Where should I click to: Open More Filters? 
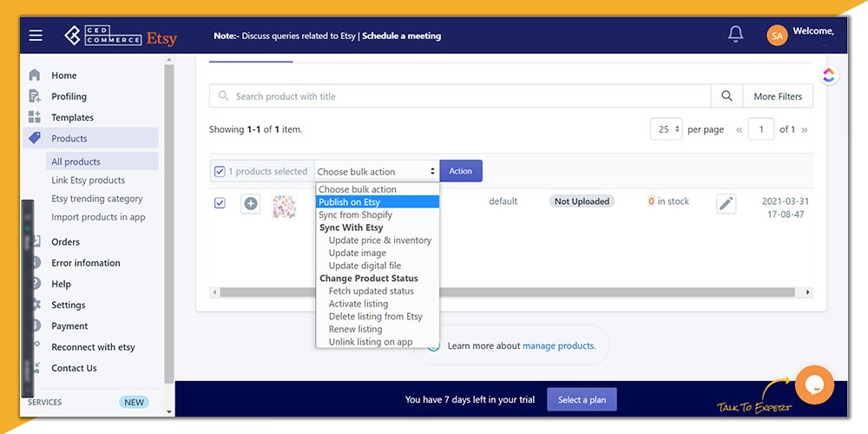click(x=778, y=95)
